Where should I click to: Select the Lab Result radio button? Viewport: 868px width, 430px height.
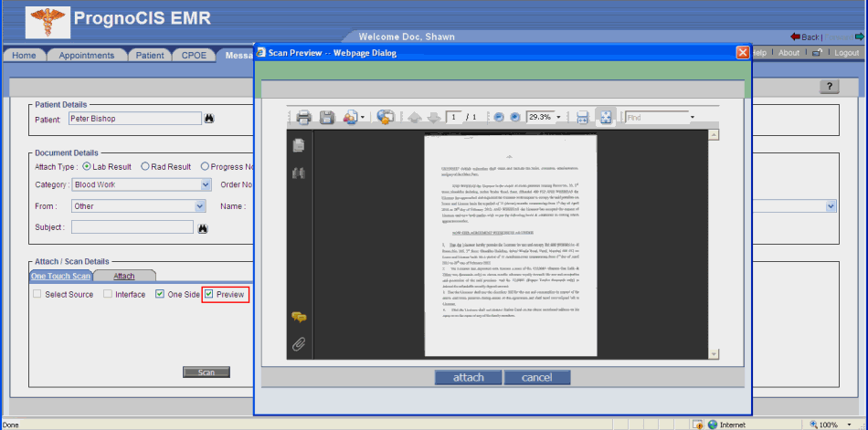tap(87, 166)
